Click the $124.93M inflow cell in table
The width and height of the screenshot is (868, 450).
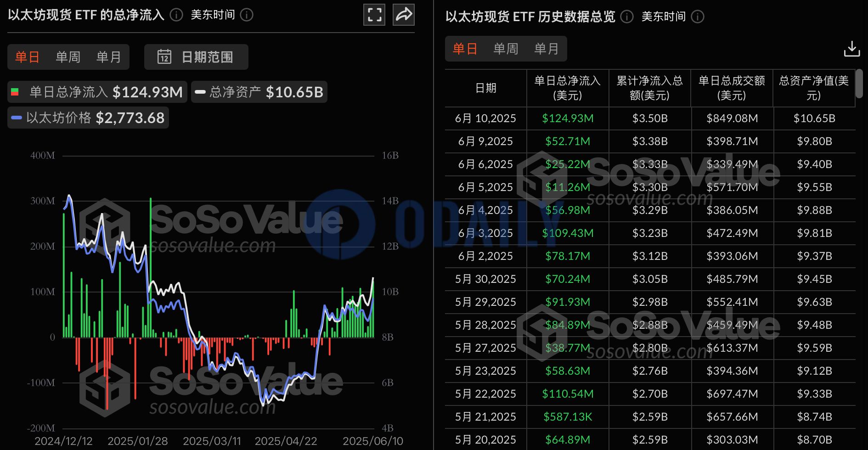(x=568, y=118)
